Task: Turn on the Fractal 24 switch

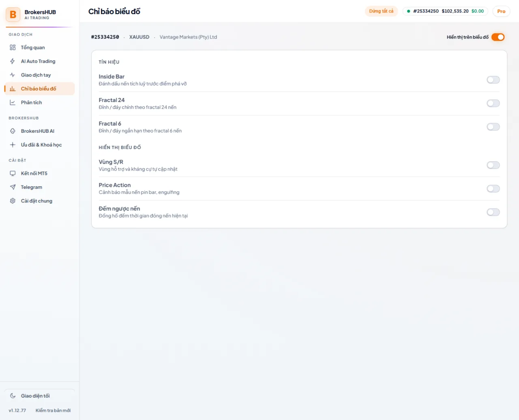Action: tap(493, 103)
